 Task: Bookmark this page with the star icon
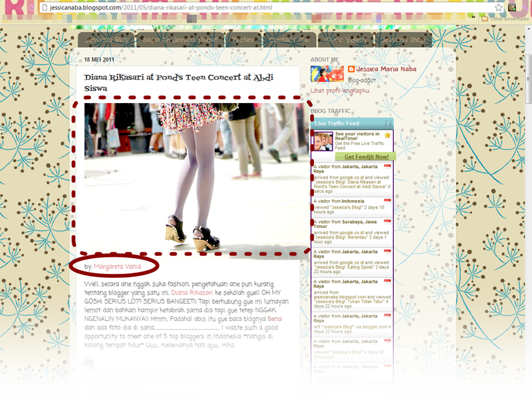tap(498, 7)
